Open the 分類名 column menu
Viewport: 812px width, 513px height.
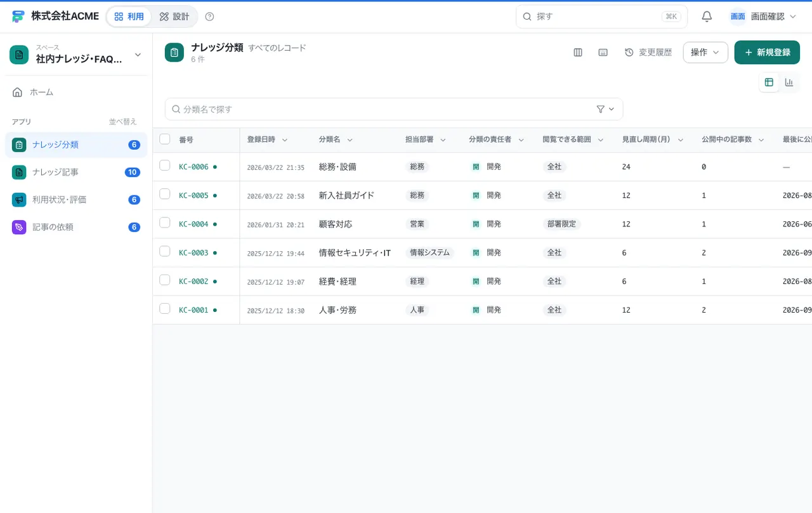coord(350,140)
